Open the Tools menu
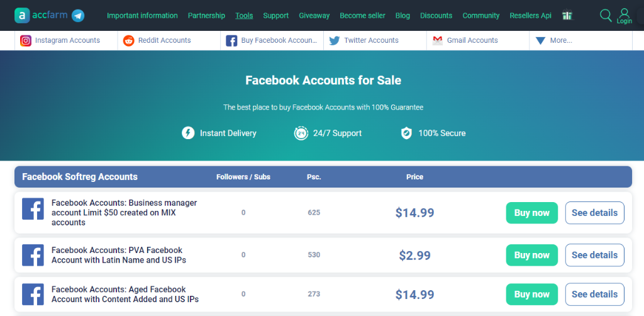This screenshot has width=644, height=316. 244,16
